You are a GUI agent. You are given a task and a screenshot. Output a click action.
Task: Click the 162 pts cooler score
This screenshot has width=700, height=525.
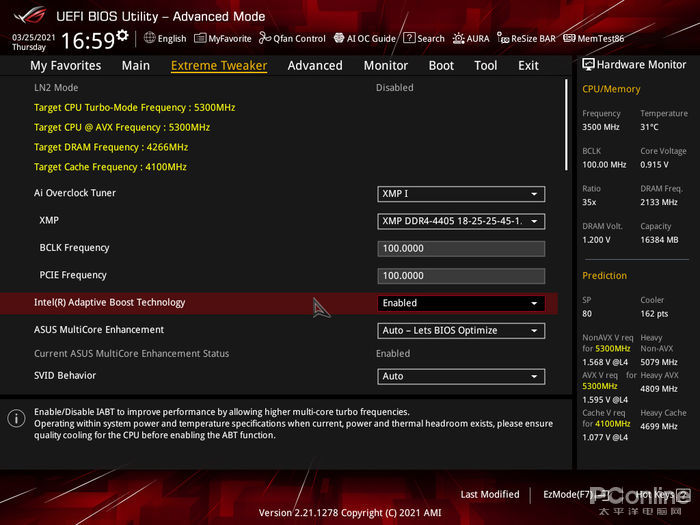point(654,313)
